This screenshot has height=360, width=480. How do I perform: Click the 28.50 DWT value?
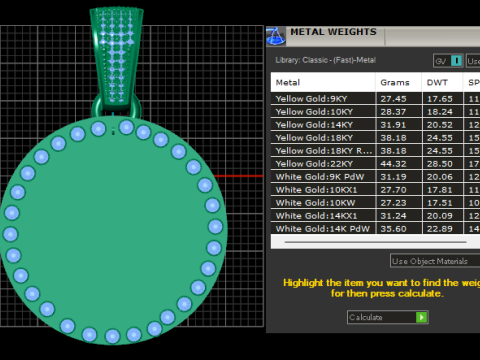pos(440,164)
